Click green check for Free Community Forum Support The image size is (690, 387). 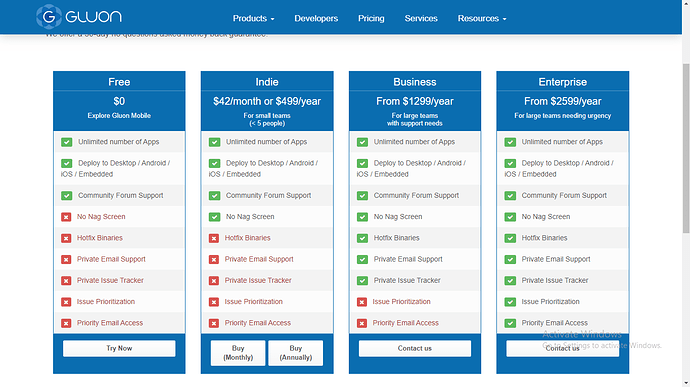pyautogui.click(x=66, y=195)
